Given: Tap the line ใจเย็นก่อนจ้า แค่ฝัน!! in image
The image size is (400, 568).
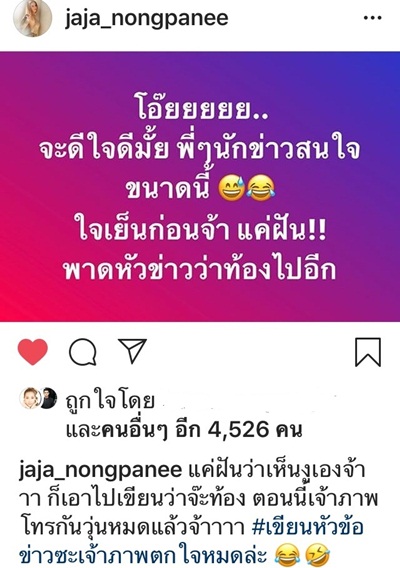Looking at the screenshot, I should pyautogui.click(x=203, y=230).
